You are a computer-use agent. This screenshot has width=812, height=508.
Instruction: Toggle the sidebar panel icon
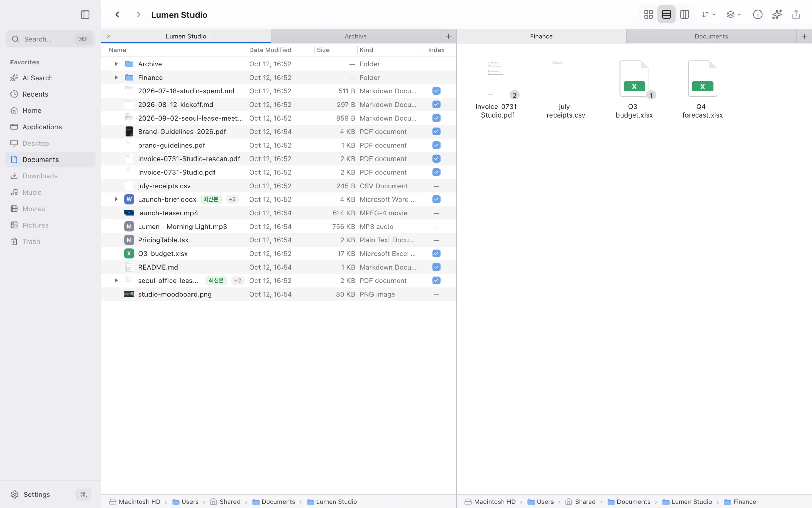tap(85, 15)
